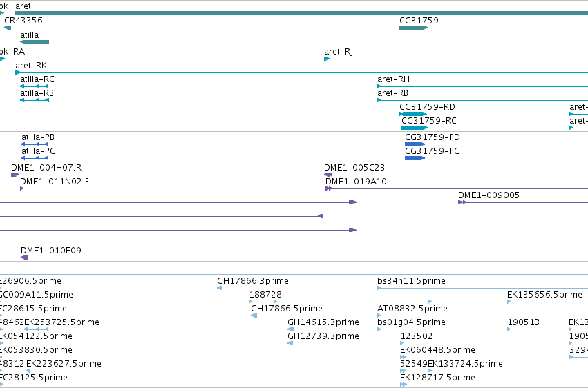Click the DME1-005C23 feature label
The image size is (588, 388).
[354, 168]
